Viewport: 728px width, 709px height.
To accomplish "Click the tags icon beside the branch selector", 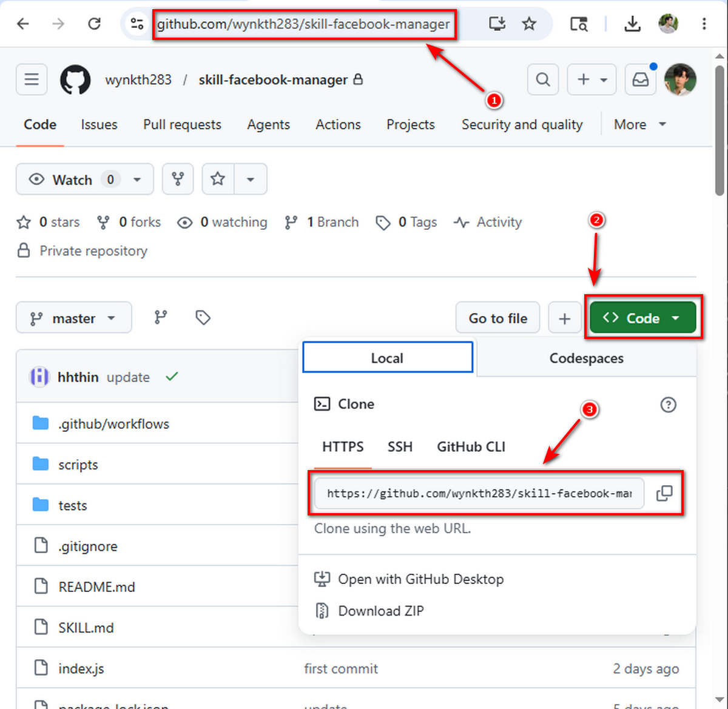I will [203, 317].
